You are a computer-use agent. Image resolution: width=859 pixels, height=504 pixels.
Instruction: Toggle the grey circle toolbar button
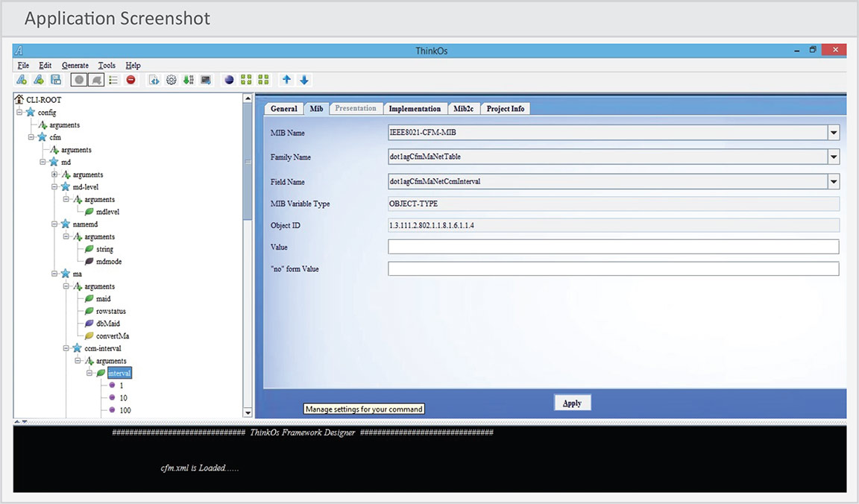tap(80, 80)
